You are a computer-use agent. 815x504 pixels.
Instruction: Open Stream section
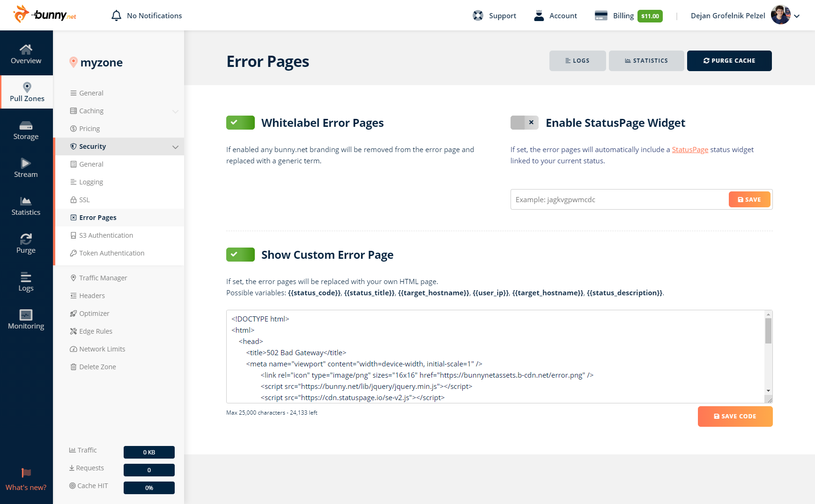(x=26, y=168)
